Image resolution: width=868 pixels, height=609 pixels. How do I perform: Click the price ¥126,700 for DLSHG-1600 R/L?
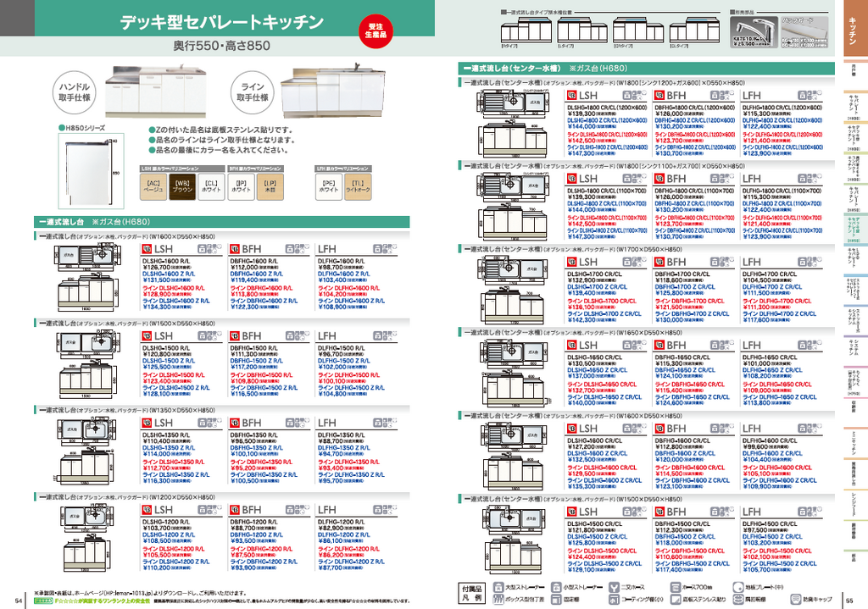[x=157, y=267]
